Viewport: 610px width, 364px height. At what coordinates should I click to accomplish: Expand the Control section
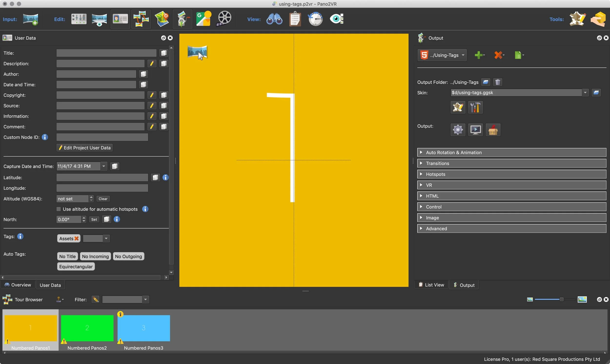(512, 207)
